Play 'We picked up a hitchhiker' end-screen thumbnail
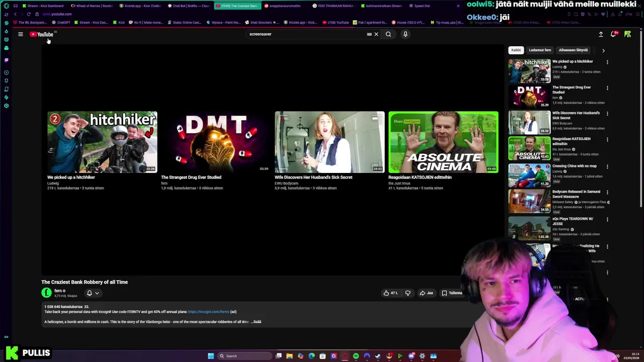The height and width of the screenshot is (362, 644). pyautogui.click(x=102, y=142)
